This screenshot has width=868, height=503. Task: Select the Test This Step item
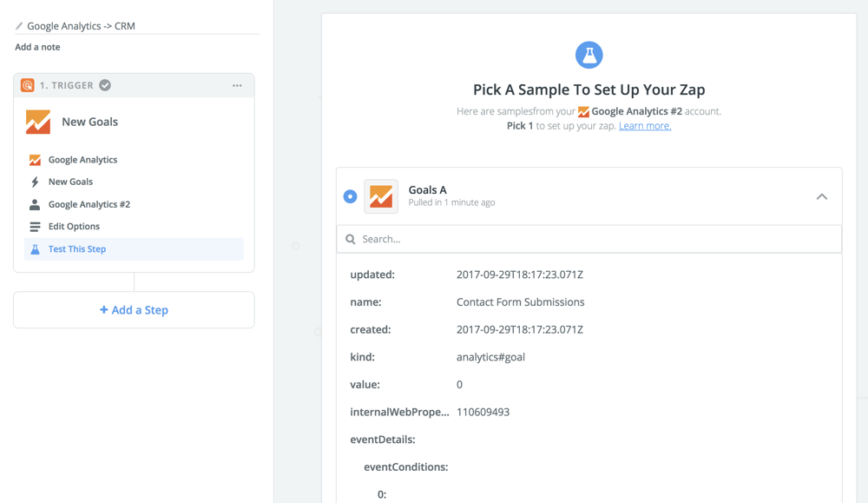pos(77,249)
